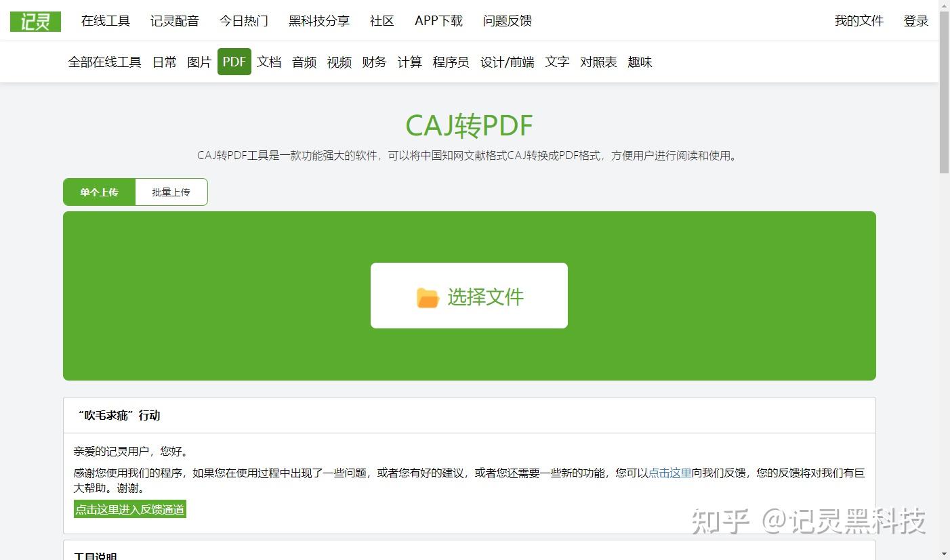Open the 点击这里 feedback link

click(669, 473)
